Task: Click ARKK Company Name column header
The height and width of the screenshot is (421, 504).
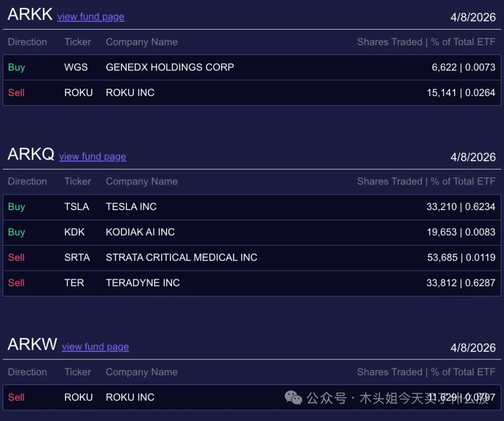Action: [x=142, y=42]
